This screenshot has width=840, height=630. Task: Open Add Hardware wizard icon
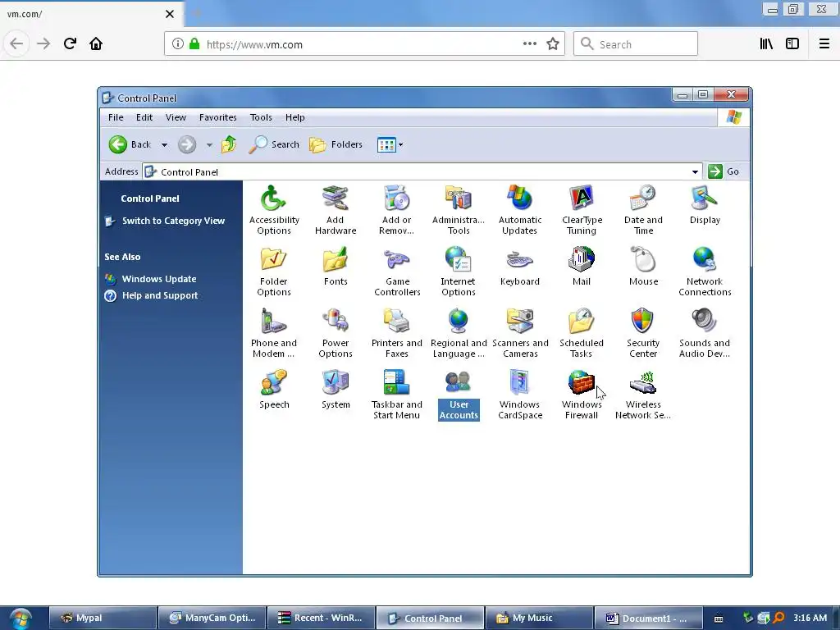[x=336, y=210]
